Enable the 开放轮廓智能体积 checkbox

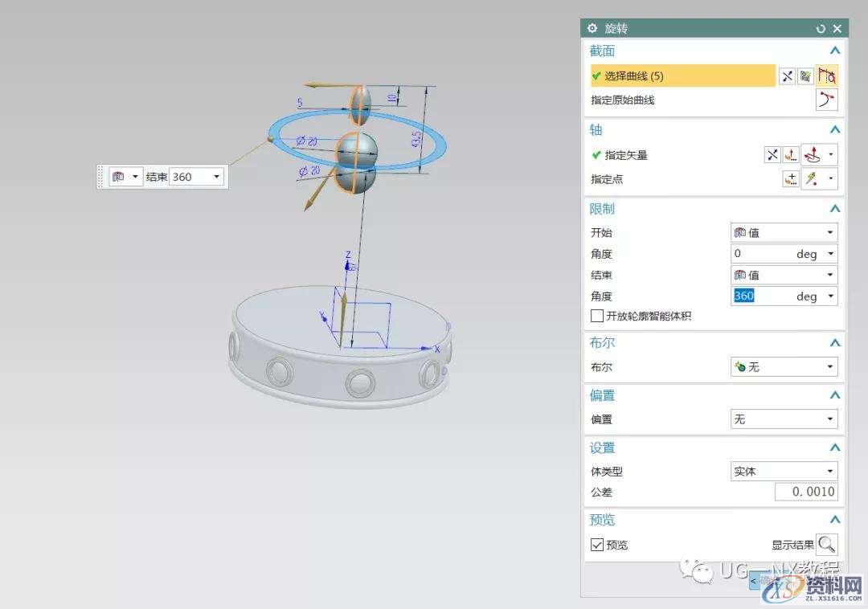tap(597, 317)
